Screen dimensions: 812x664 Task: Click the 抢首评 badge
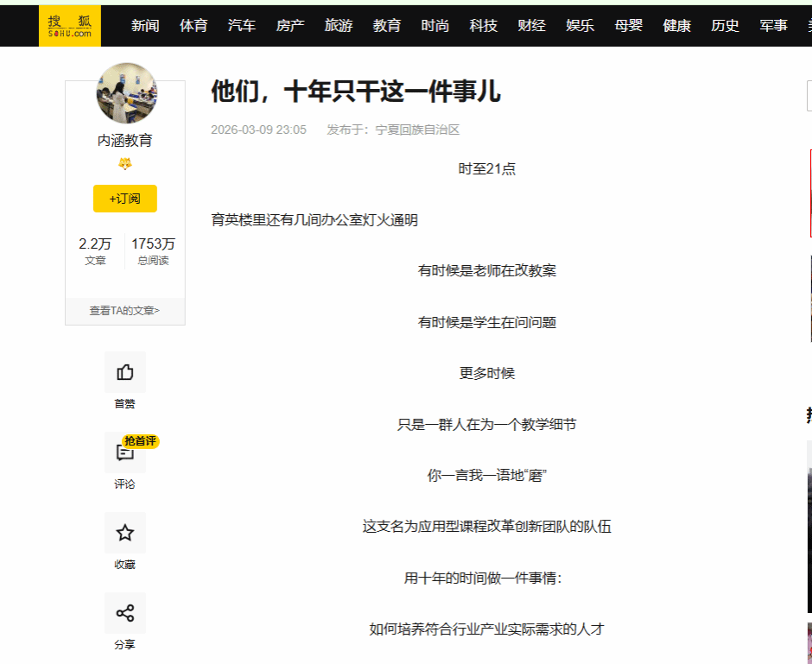tap(140, 441)
